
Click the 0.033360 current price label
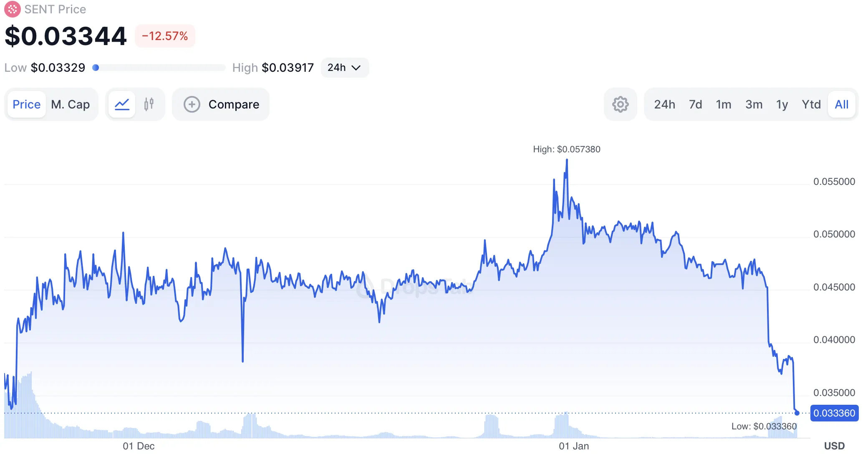tap(834, 413)
